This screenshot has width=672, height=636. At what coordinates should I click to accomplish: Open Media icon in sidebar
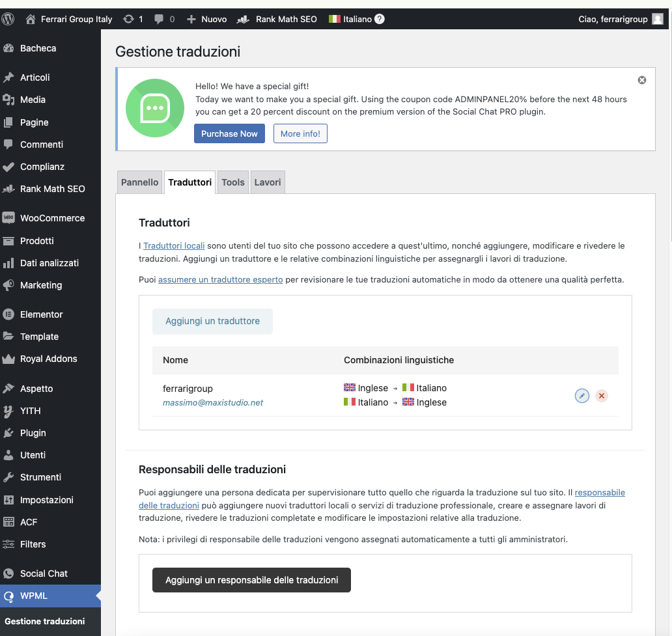point(8,100)
